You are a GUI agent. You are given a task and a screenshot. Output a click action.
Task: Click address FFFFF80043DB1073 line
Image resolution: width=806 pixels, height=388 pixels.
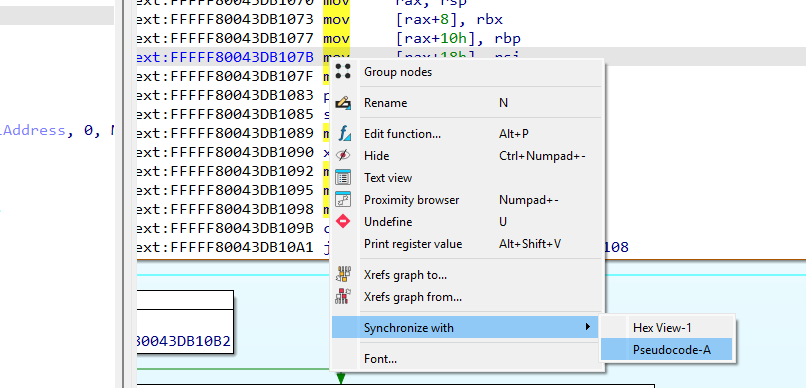pyautogui.click(x=225, y=20)
